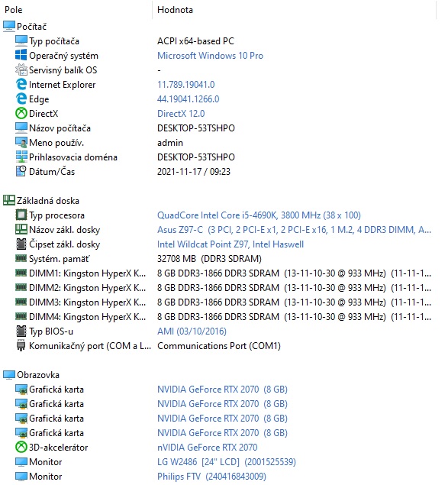The width and height of the screenshot is (448, 485).
Task: Click the icon of the Philips FTV Monitor row
Action: (21, 477)
